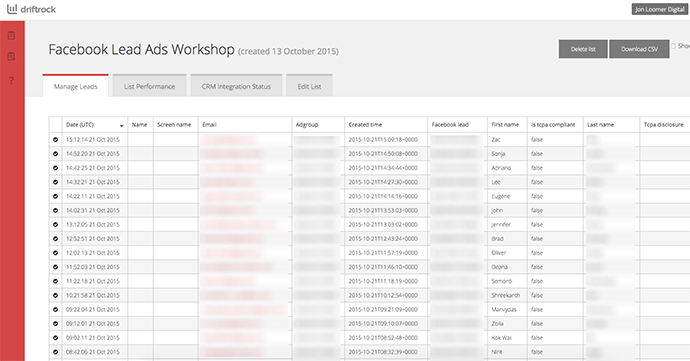This screenshot has width=690, height=361.
Task: Click the Facebook Lead Ads Workshop title
Action: (x=141, y=49)
